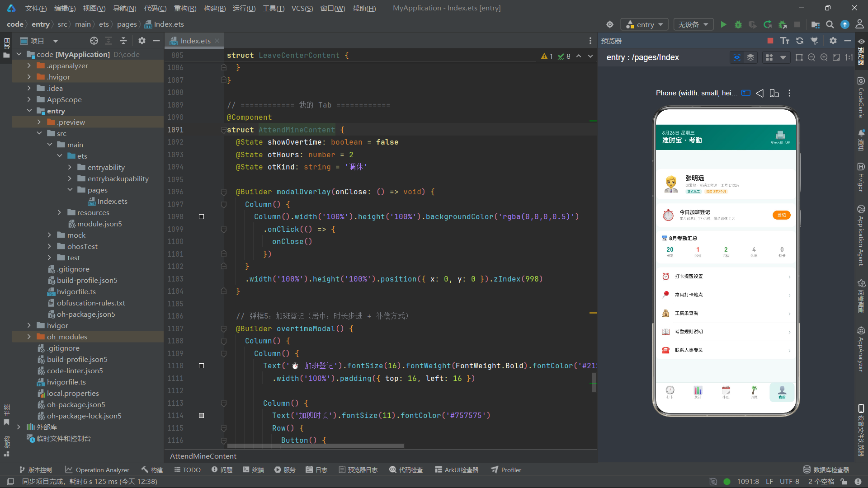Toggle the gutter marker on line 1110
Image resolution: width=868 pixels, height=488 pixels.
[x=202, y=366]
